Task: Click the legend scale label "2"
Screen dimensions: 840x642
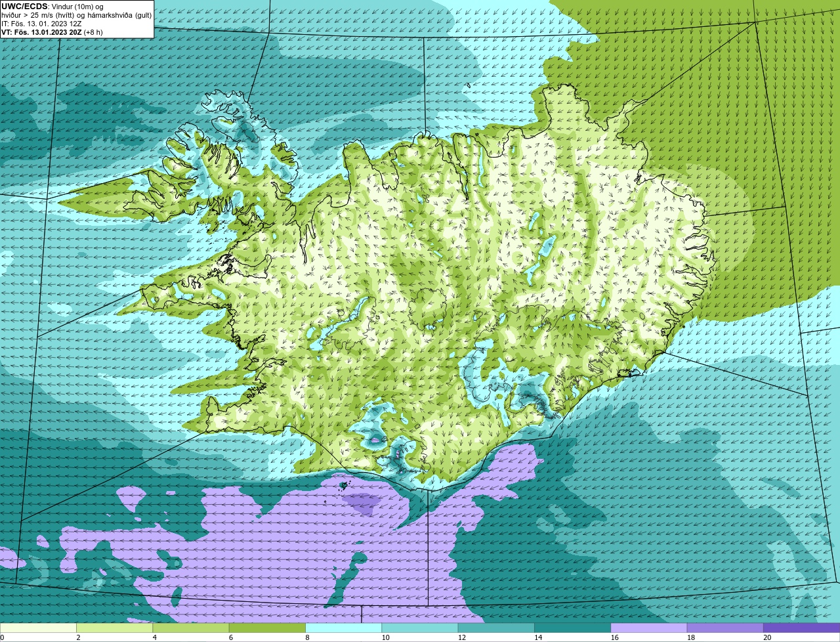Action: 78,637
